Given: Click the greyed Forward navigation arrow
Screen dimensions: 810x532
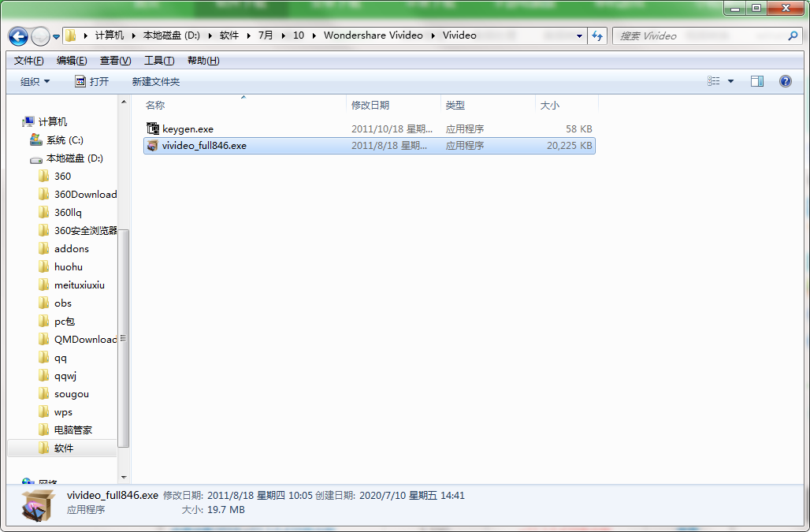Looking at the screenshot, I should pyautogui.click(x=40, y=36).
